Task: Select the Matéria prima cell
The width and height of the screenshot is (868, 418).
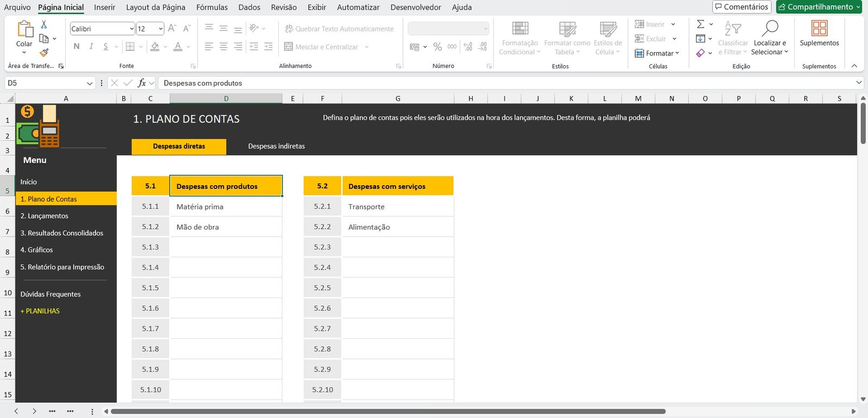Action: tap(226, 206)
